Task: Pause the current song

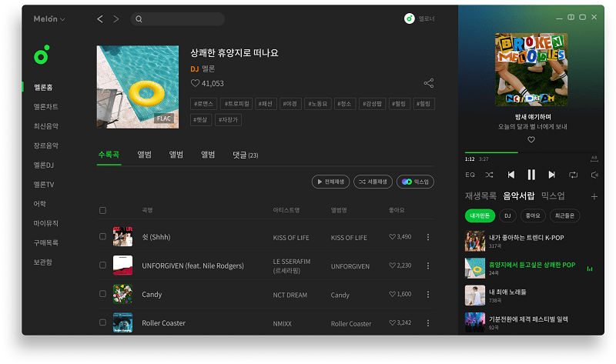Action: tap(531, 175)
